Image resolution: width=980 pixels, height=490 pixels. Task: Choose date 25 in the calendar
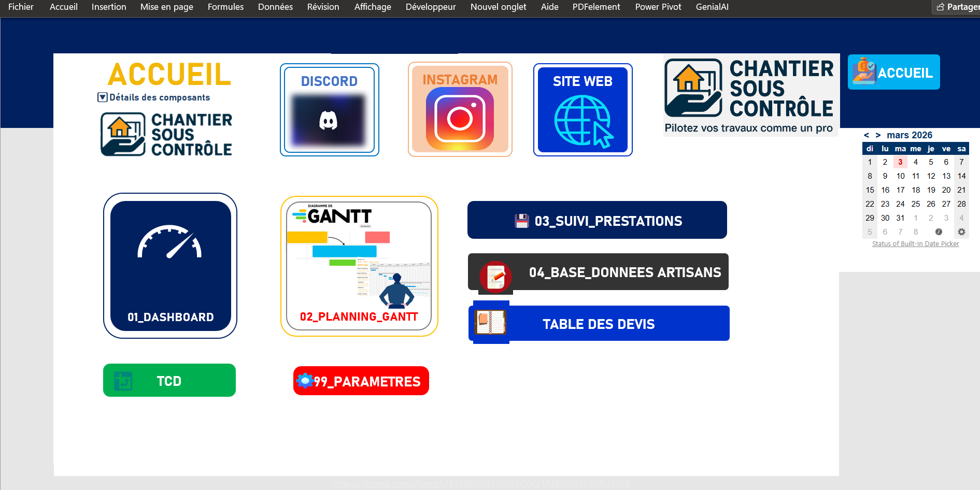pos(916,204)
